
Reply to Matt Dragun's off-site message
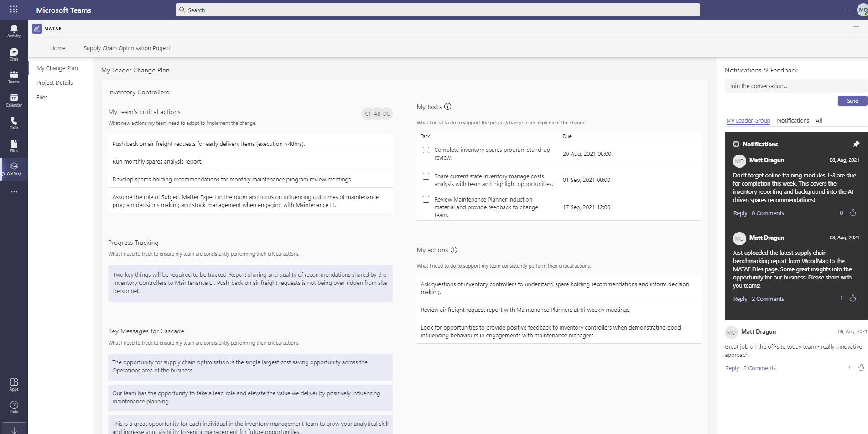point(731,368)
